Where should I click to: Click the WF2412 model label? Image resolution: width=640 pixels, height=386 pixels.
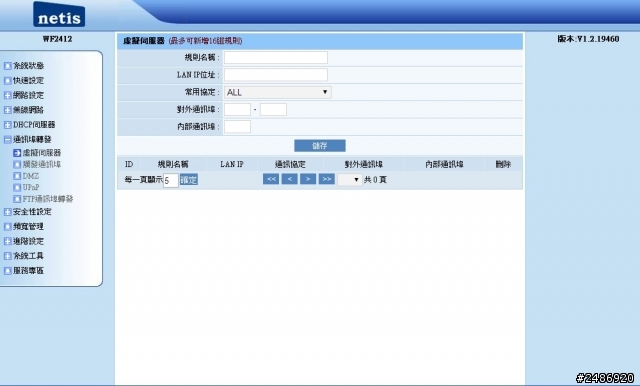tap(58, 39)
